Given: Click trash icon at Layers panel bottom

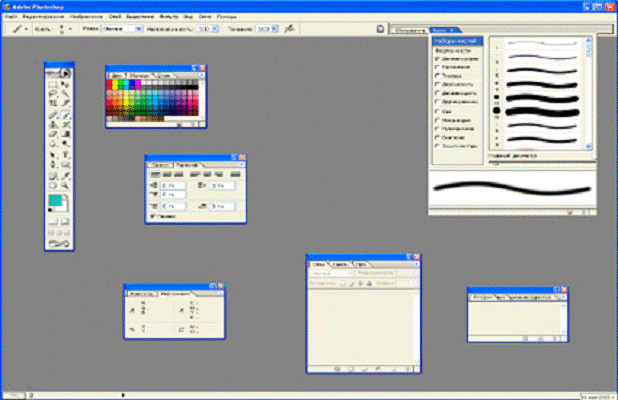Looking at the screenshot, I should (x=409, y=369).
